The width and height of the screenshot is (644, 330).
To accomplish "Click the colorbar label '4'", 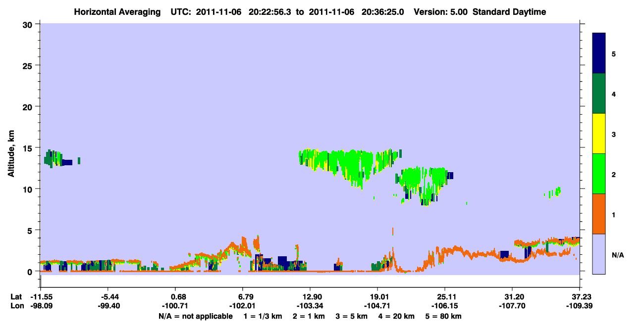I will tap(614, 94).
